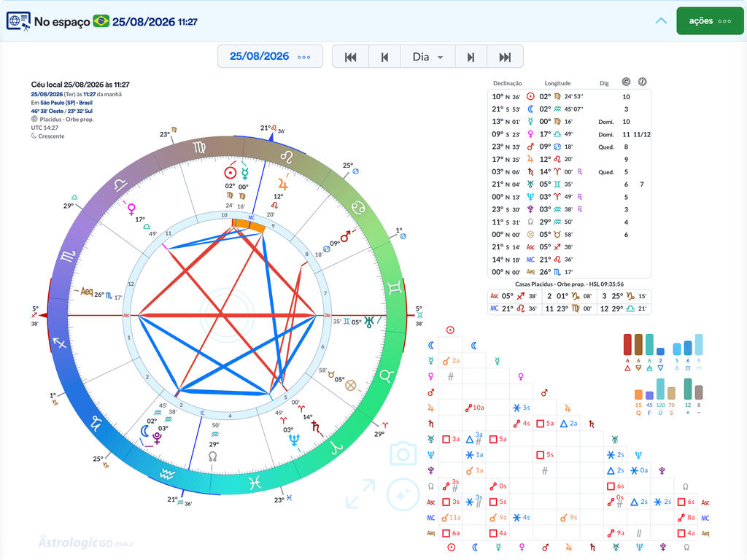Click the red fire-element bar in the chart
Screen dimensions: 747x560
click(627, 344)
